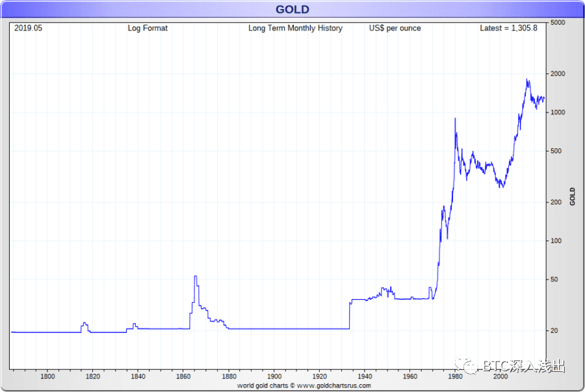This screenshot has height=392, width=585.
Task: Click the BTC watermark text
Action: [523, 366]
